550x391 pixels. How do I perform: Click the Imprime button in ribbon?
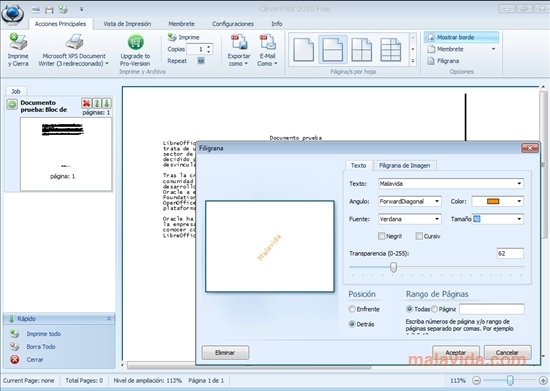pos(183,37)
